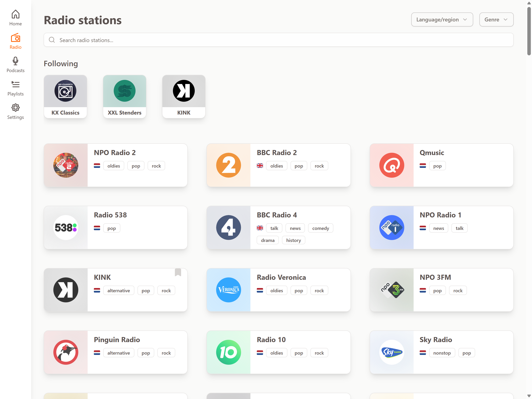Click the scrollbar up arrow

pyautogui.click(x=529, y=3)
